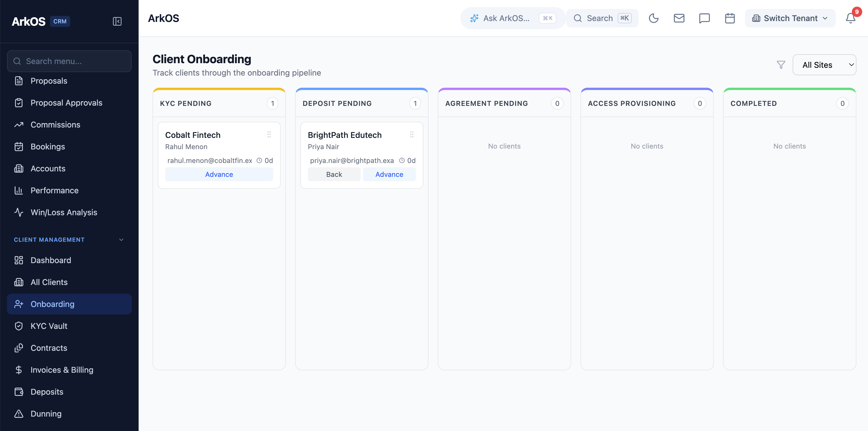The width and height of the screenshot is (868, 431).
Task: Click the Accounts building icon
Action: tap(19, 168)
